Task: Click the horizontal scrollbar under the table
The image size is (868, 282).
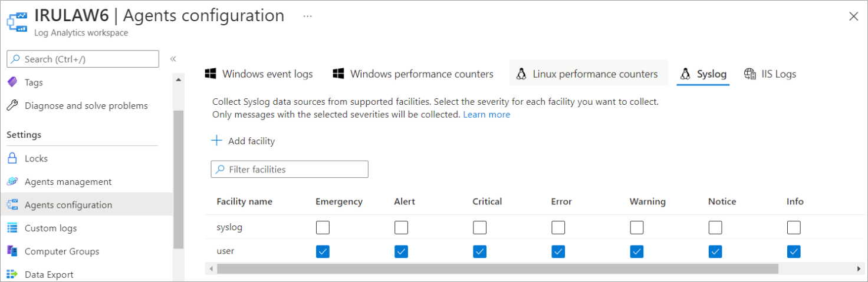Action: pyautogui.click(x=497, y=268)
